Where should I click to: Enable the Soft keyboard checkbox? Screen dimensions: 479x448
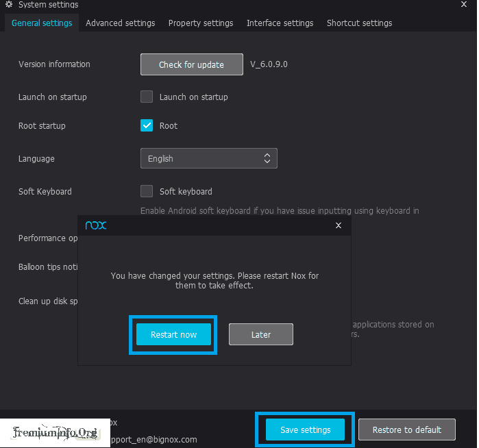click(x=147, y=191)
